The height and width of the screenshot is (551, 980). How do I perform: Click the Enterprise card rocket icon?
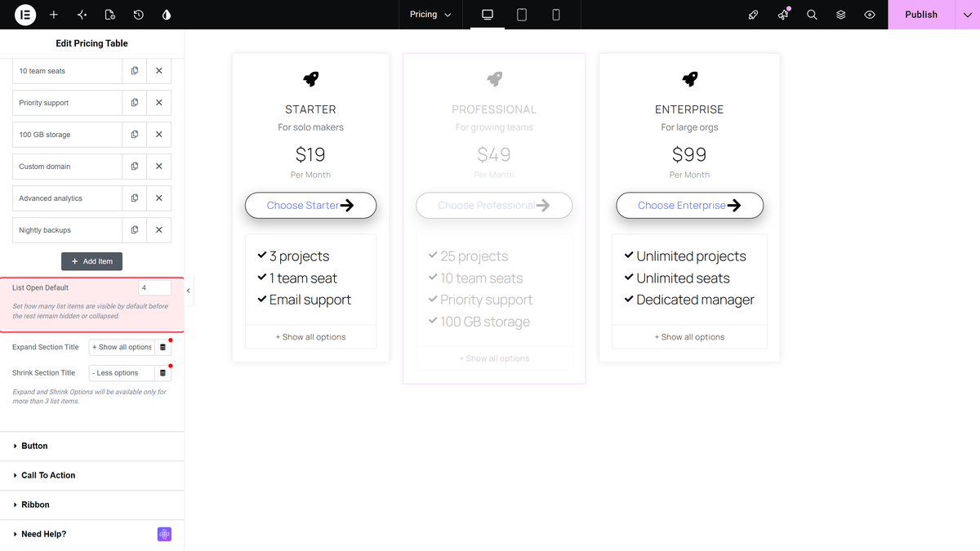[x=689, y=78]
